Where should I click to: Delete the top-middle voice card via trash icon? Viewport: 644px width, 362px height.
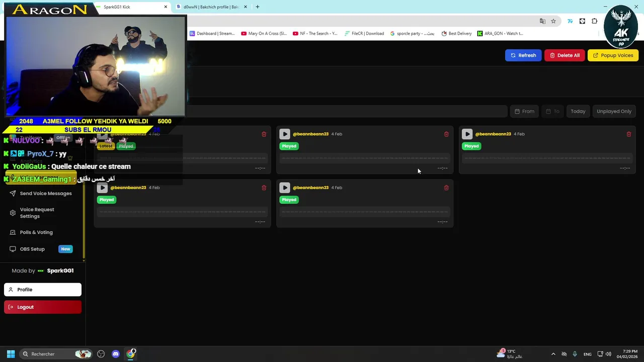coord(446,134)
